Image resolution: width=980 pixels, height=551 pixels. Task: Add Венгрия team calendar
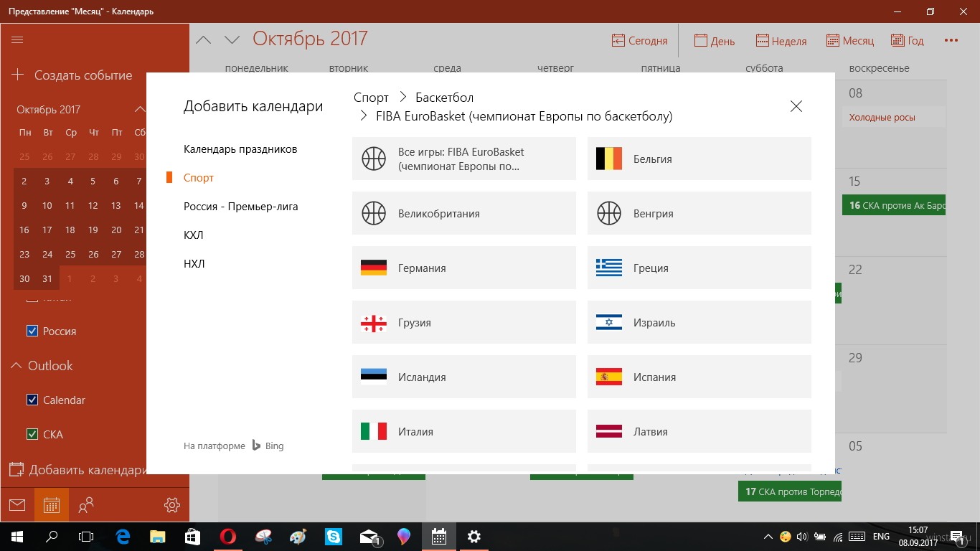[699, 213]
